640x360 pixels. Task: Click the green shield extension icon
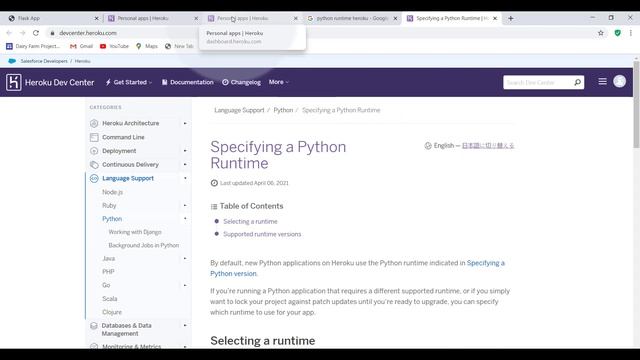pos(618,33)
